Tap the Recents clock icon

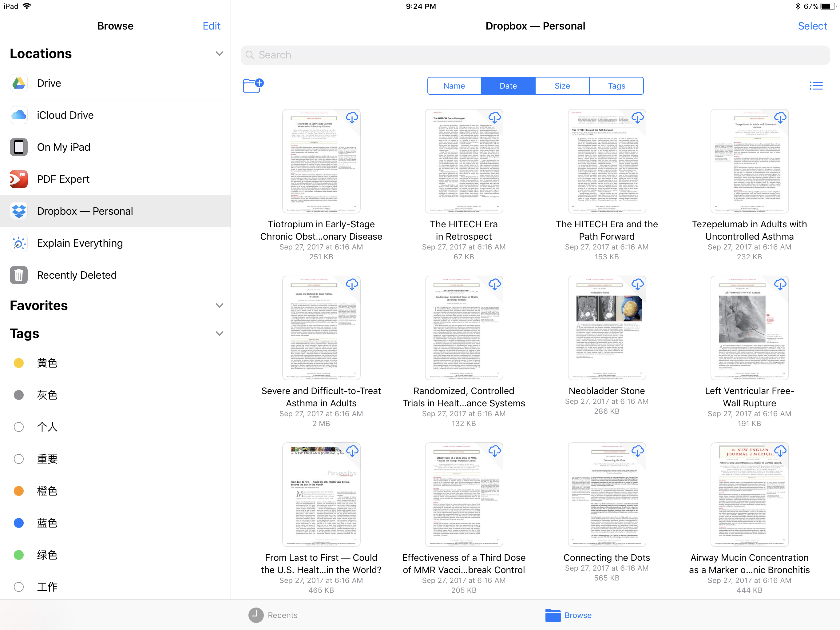click(x=256, y=615)
